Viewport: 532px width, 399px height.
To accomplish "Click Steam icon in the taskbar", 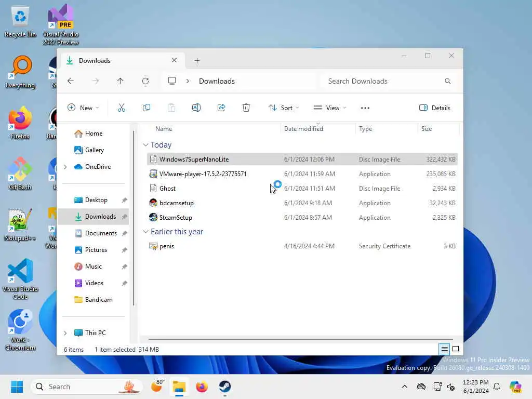I will point(224,387).
